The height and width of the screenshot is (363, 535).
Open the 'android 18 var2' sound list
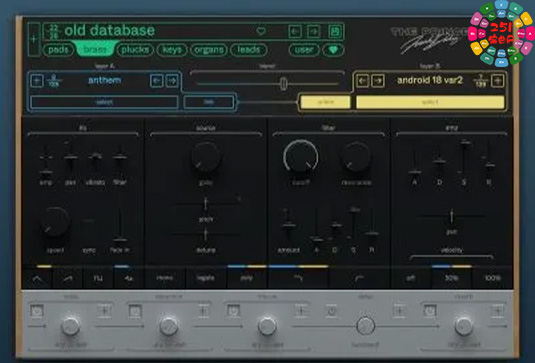pyautogui.click(x=430, y=81)
